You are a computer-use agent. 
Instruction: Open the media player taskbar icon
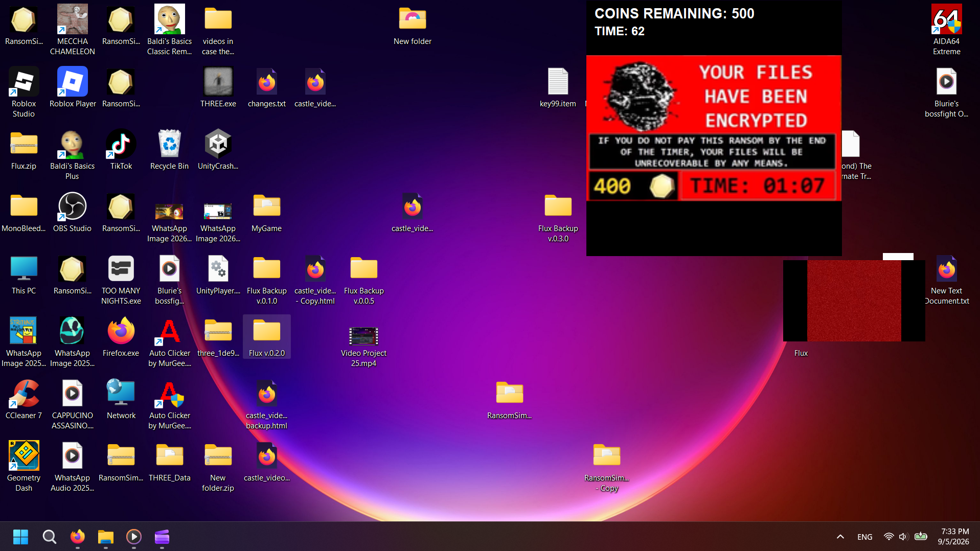[x=134, y=537]
